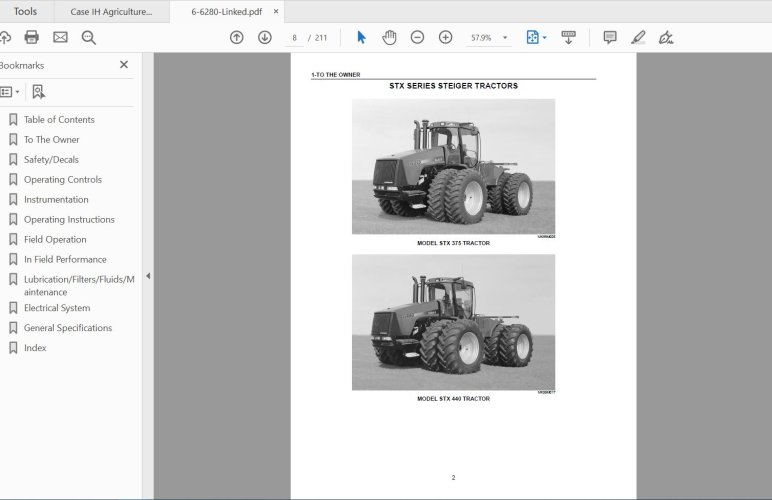The width and height of the screenshot is (772, 500).
Task: Jump to Index bookmark
Action: [x=35, y=348]
